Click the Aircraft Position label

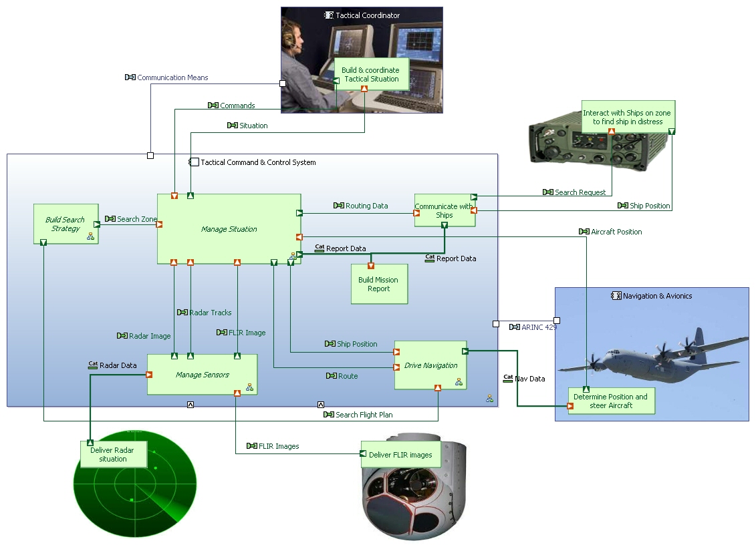click(617, 232)
